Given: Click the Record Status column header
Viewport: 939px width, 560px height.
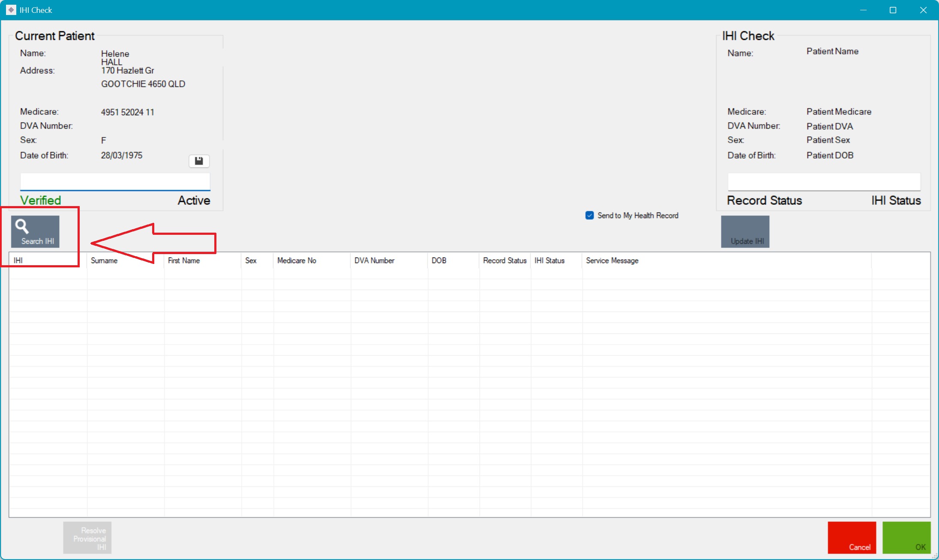Looking at the screenshot, I should click(504, 261).
